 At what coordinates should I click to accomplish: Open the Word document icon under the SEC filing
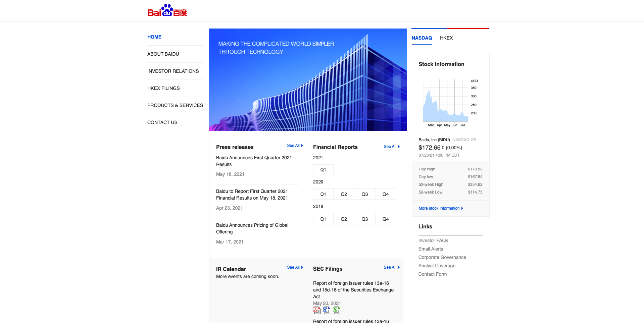327,310
